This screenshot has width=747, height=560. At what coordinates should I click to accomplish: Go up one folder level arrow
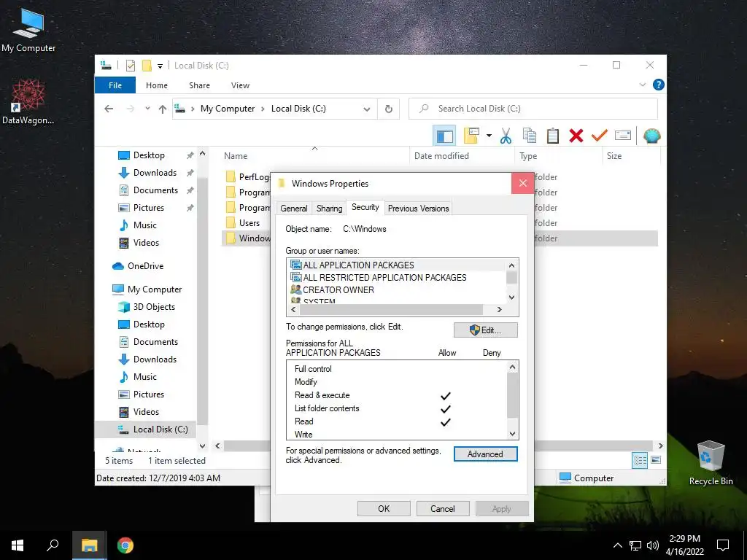(163, 109)
